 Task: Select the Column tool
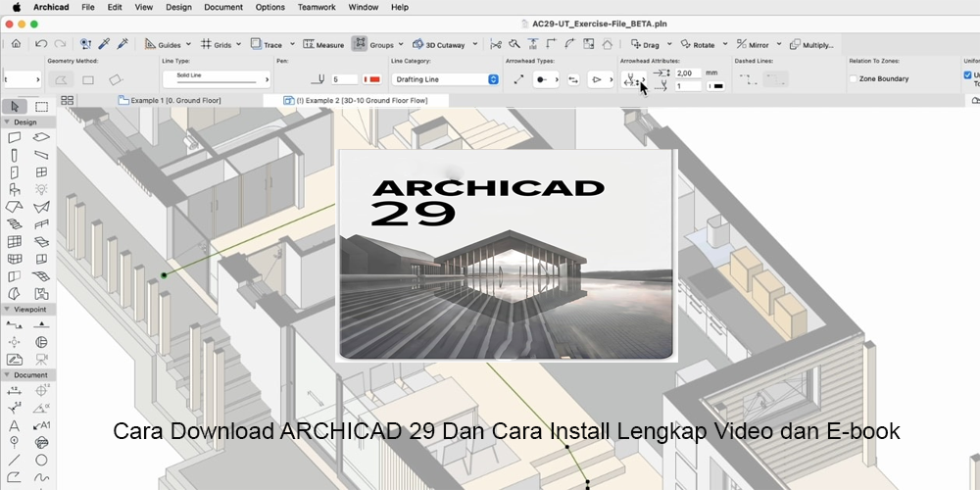click(15, 155)
